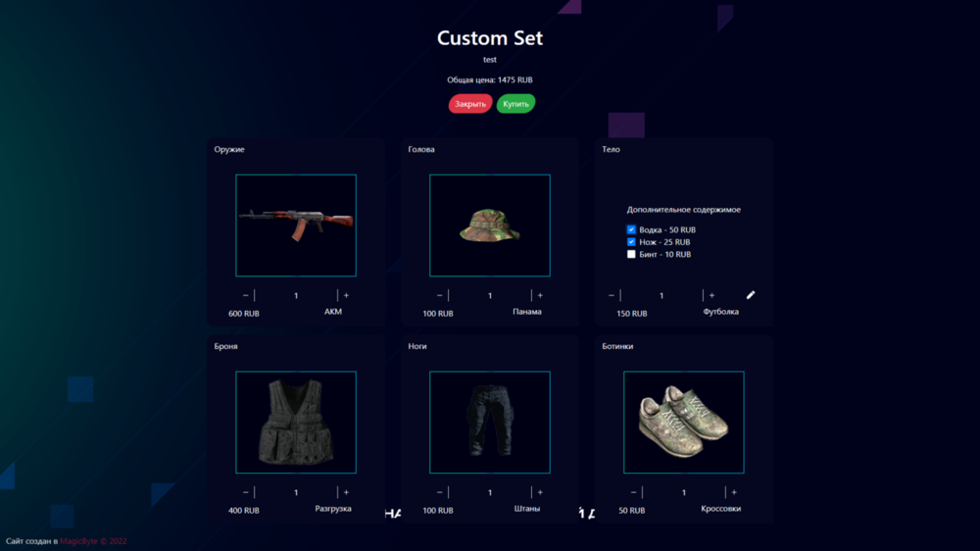Viewport: 980px width, 551px height.
Task: Click the Панама quantity value field
Action: 490,295
